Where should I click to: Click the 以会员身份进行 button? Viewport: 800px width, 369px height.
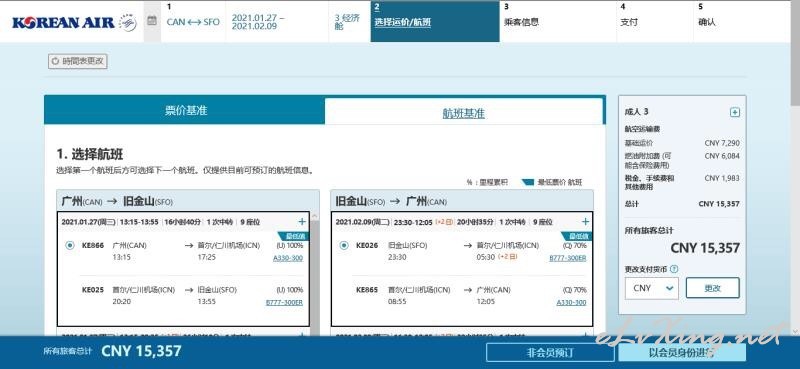coord(682,353)
